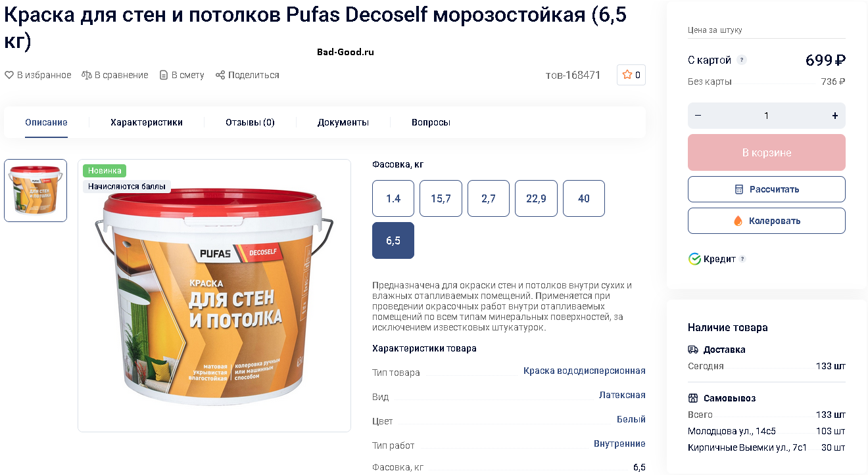The image size is (868, 475).
Task: Add product to favorites with heart icon
Action: pyautogui.click(x=9, y=76)
